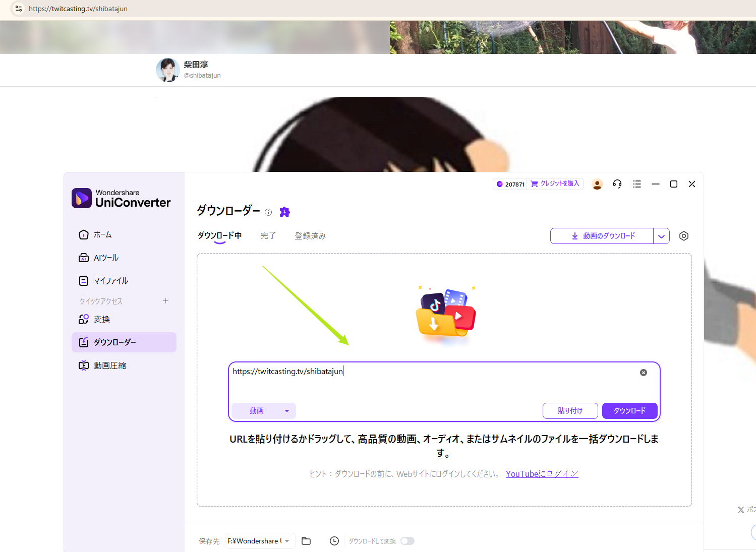Open the headset support icon
The image size is (756, 552).
617,183
